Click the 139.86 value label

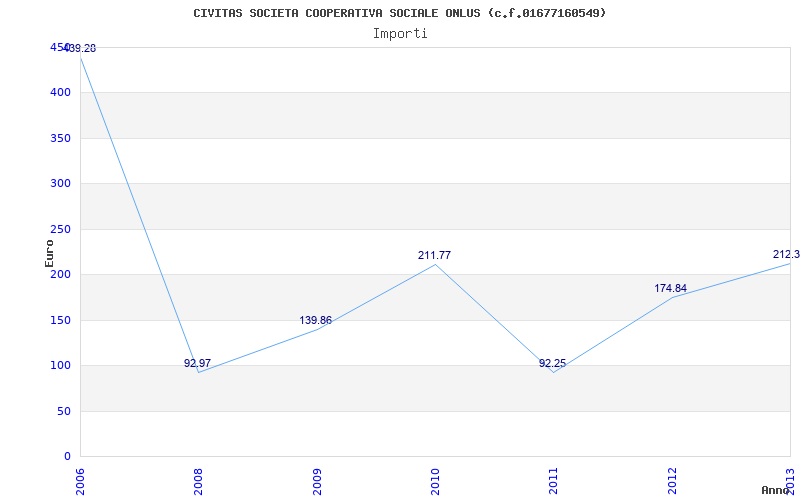tap(315, 320)
